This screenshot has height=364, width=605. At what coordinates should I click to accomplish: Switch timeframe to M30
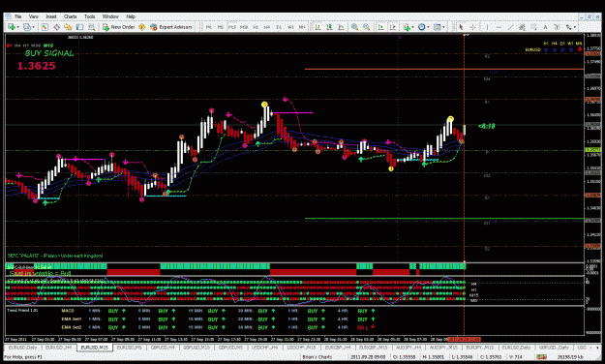tap(244, 27)
